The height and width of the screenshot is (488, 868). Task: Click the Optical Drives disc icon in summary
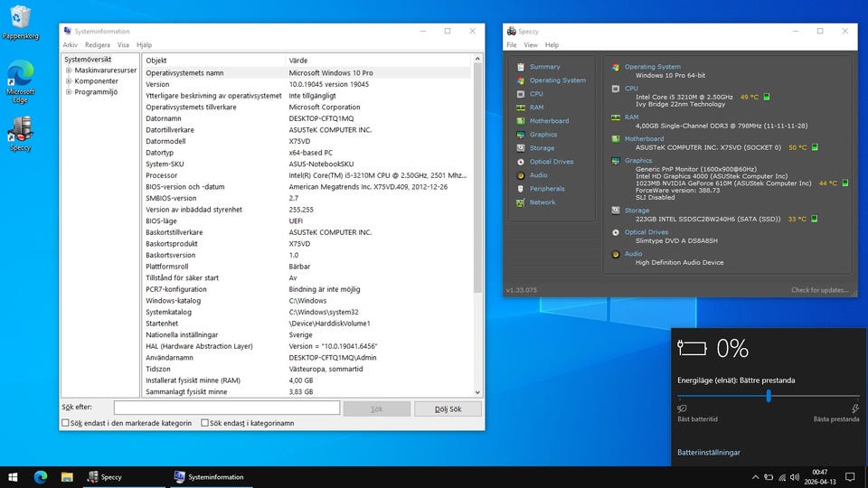616,232
